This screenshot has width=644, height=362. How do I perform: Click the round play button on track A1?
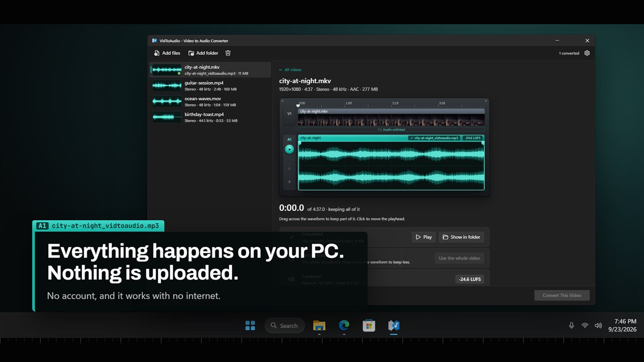click(x=289, y=149)
